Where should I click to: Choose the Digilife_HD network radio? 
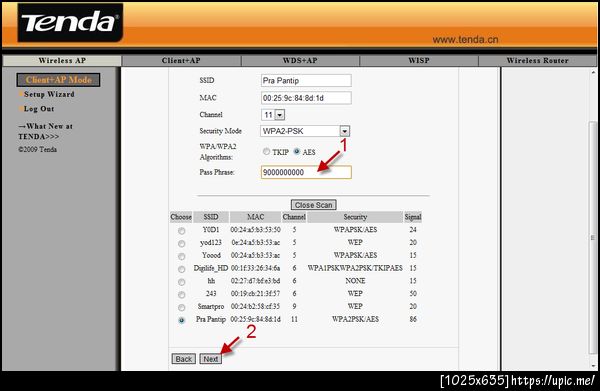[181, 269]
